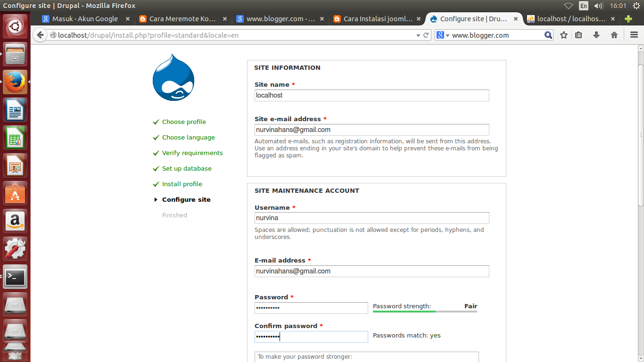Launch LibreOffice Calc from the dock
Viewport: 644px width, 362px height.
point(15,138)
